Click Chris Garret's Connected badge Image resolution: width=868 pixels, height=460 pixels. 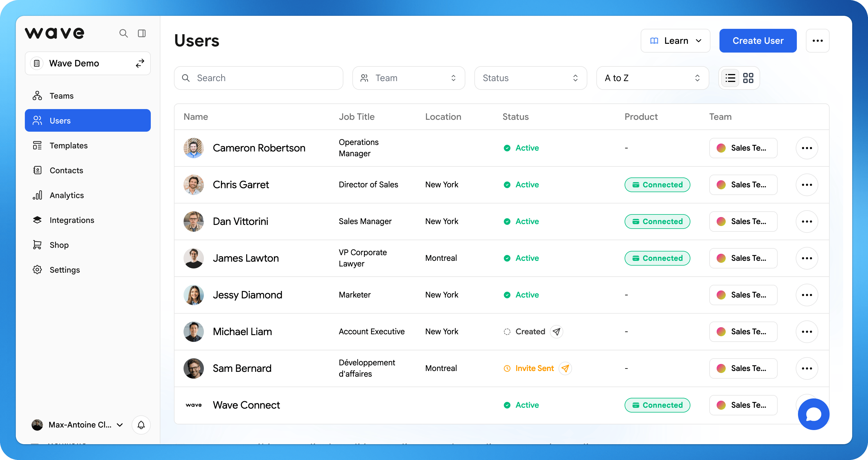pos(657,185)
